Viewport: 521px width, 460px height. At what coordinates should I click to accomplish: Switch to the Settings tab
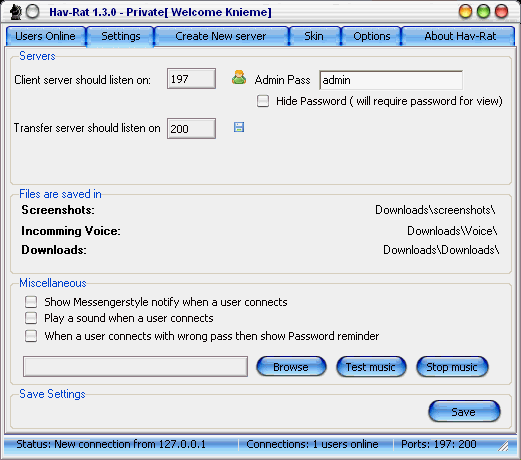click(x=121, y=36)
